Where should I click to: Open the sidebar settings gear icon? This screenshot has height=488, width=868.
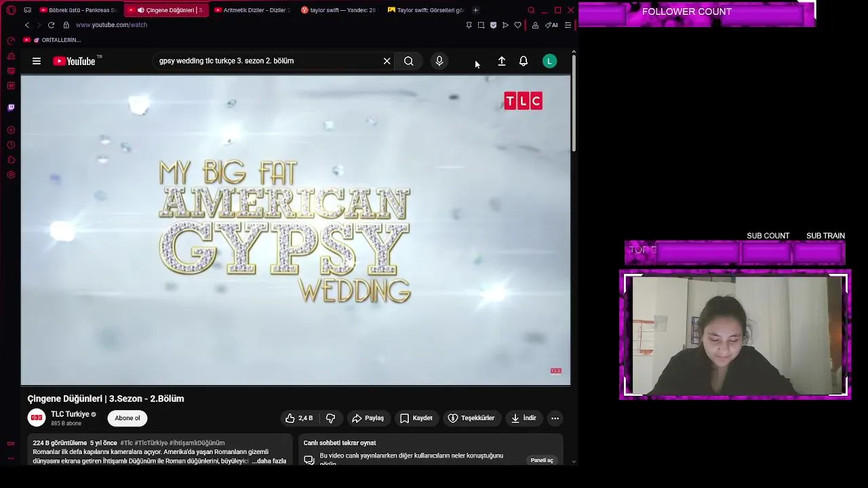point(11,175)
